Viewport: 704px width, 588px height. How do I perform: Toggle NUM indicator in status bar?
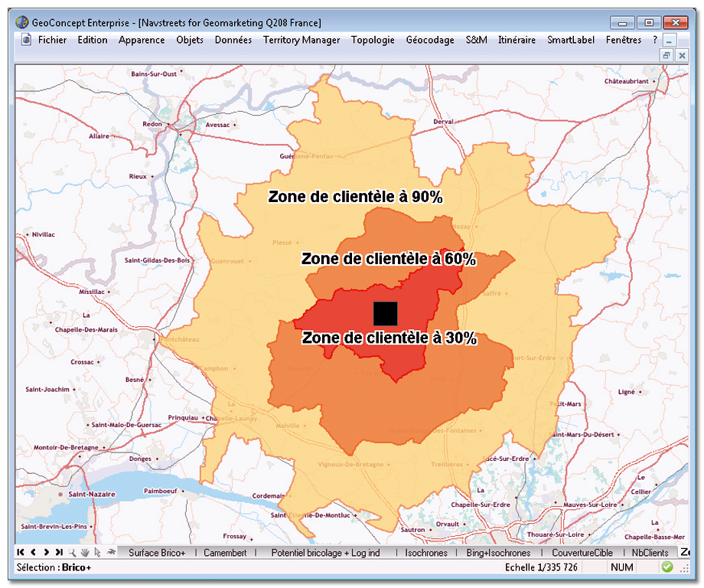tap(621, 567)
